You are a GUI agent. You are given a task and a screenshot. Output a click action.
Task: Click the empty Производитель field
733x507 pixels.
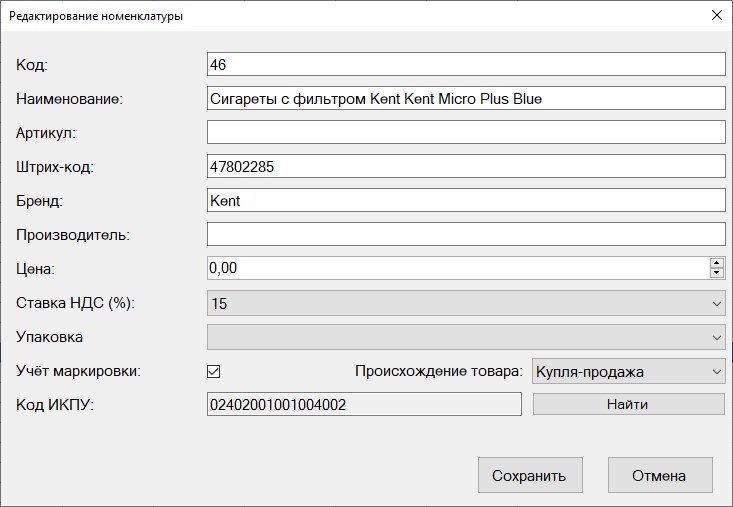click(x=464, y=234)
